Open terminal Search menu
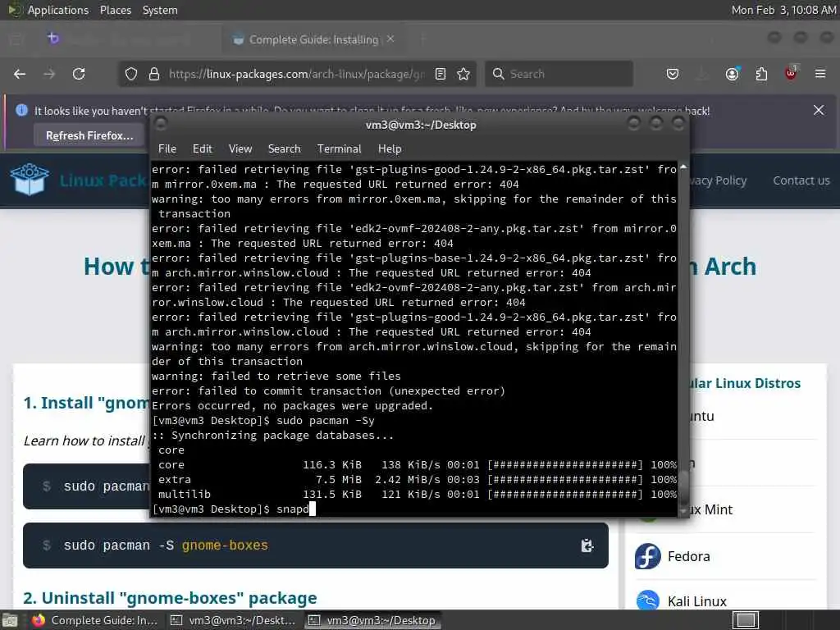 tap(284, 149)
